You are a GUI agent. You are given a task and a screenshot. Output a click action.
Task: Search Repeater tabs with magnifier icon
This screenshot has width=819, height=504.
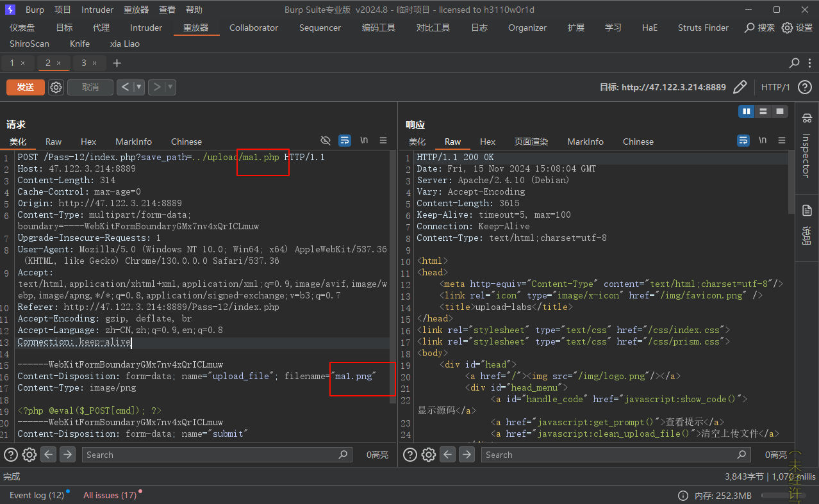click(794, 63)
